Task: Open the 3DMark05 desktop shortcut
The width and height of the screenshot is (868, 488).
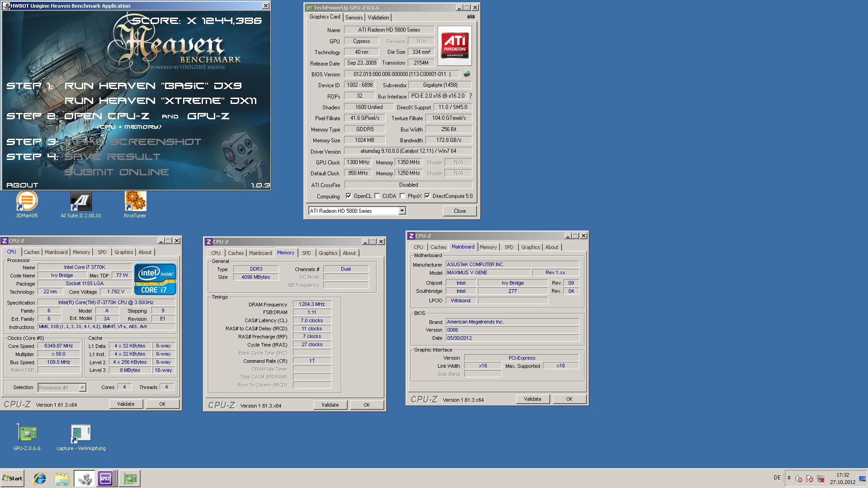Action: pos(27,204)
